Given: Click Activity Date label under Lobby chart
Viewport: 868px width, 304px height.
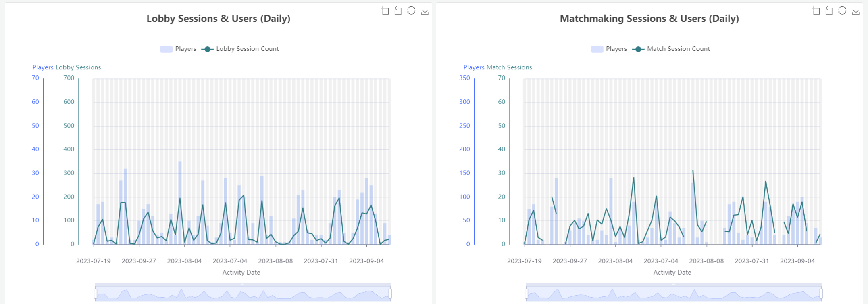Looking at the screenshot, I should tap(241, 273).
